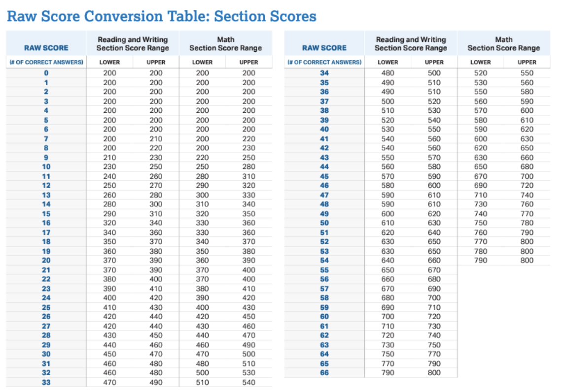
Task: Select raw score 66 row label
Action: point(324,373)
